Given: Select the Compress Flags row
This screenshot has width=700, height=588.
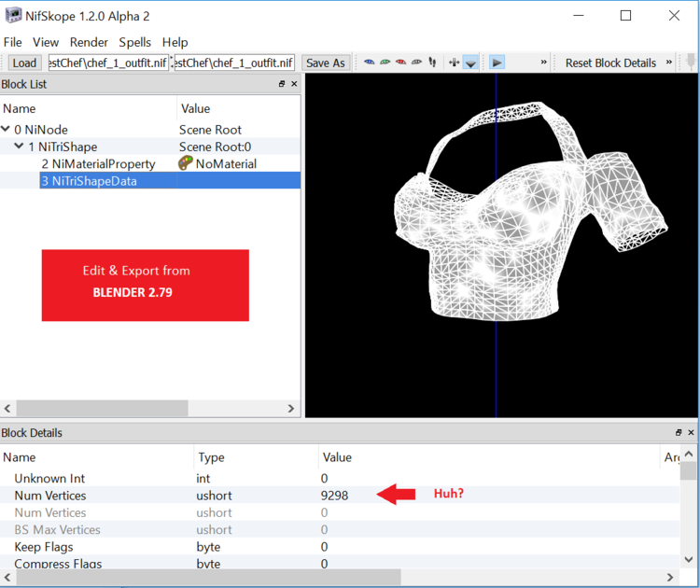Looking at the screenshot, I should 340,563.
